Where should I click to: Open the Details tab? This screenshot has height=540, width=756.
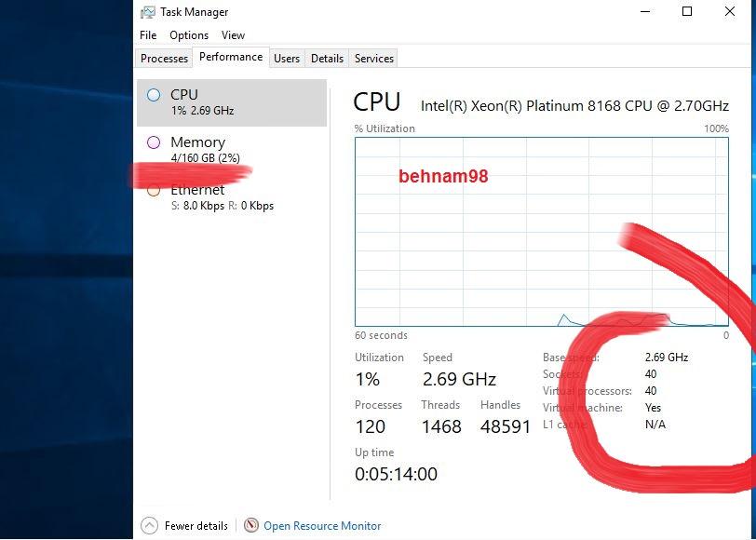[x=327, y=59]
